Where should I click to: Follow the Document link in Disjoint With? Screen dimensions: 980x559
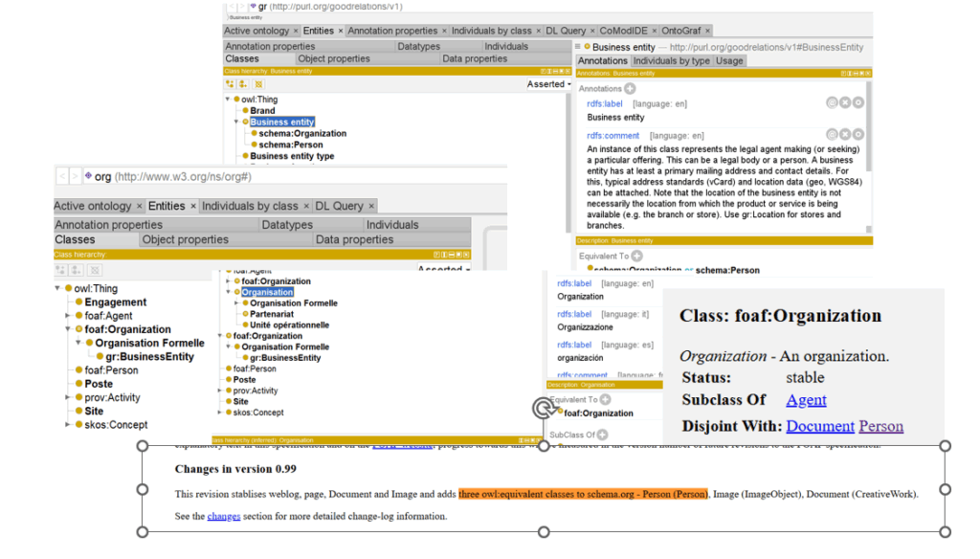(819, 426)
